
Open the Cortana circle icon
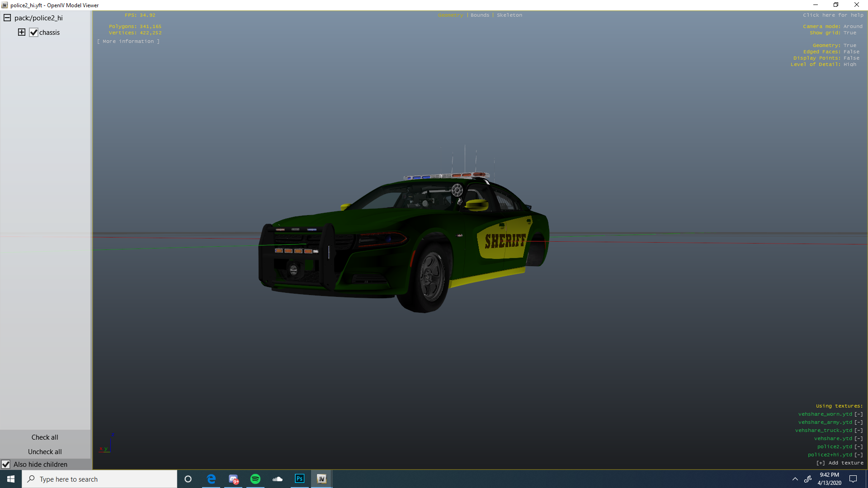click(x=188, y=479)
